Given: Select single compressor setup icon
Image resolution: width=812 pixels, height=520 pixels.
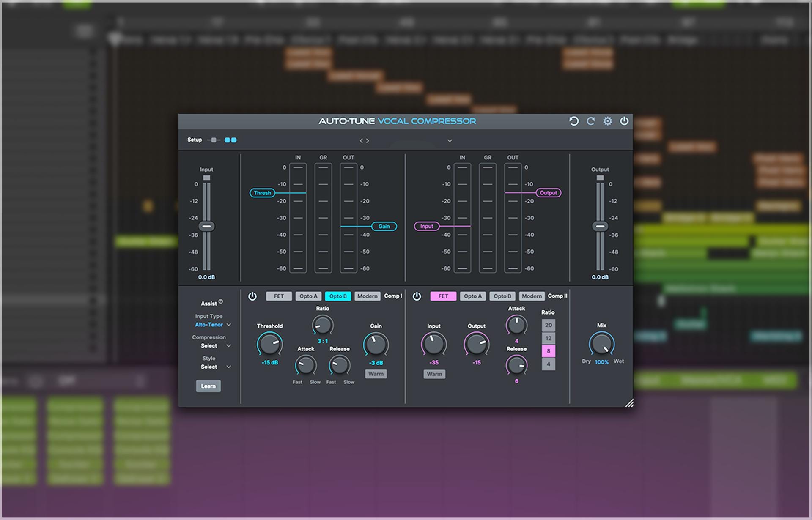Looking at the screenshot, I should [x=214, y=140].
